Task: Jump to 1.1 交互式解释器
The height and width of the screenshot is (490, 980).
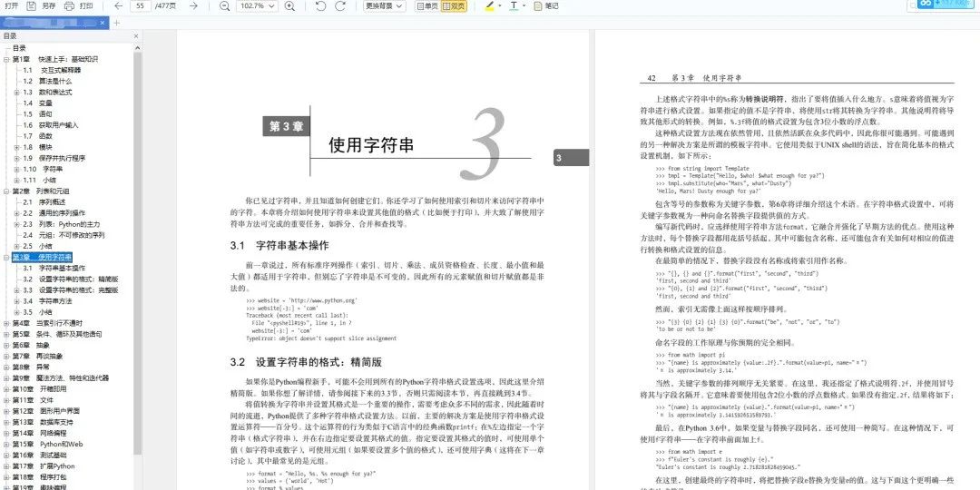Action: pos(52,70)
